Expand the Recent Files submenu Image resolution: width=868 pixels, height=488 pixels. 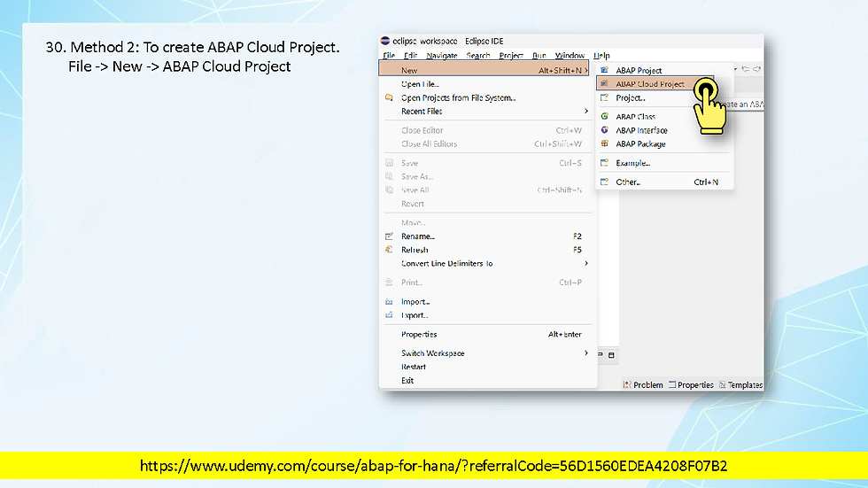(486, 112)
